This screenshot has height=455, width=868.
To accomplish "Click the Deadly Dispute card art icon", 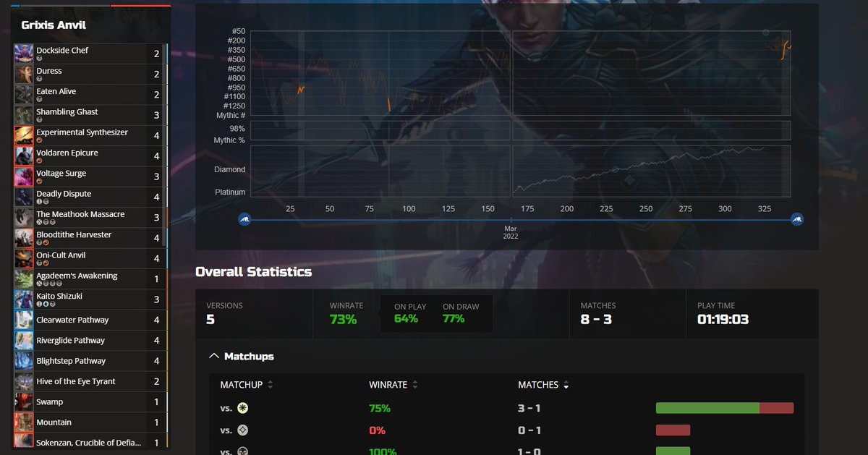I will click(x=24, y=197).
